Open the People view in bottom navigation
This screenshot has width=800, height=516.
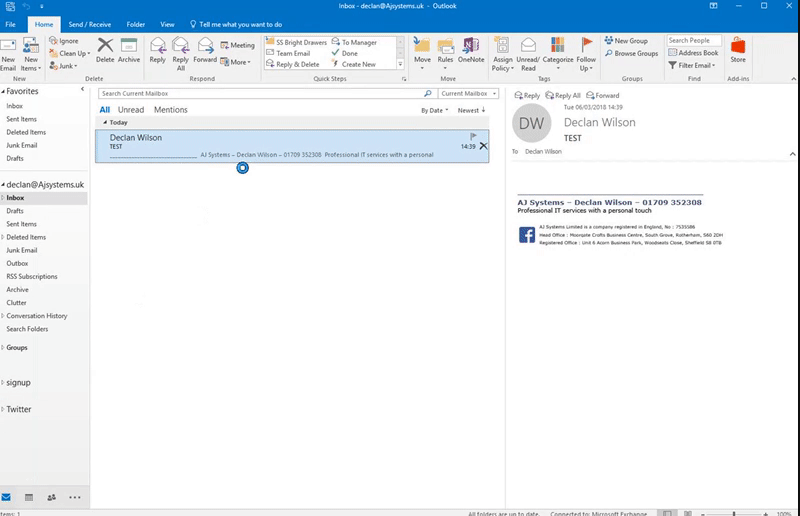pyautogui.click(x=51, y=497)
